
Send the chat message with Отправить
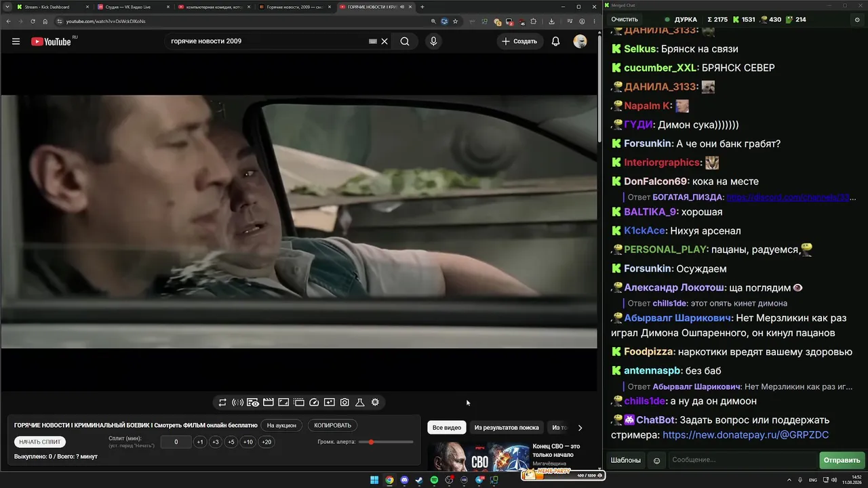point(842,460)
